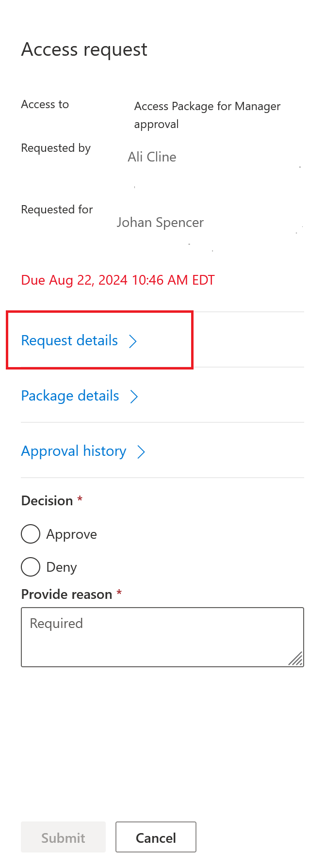Image resolution: width=325 pixels, height=868 pixels.
Task: Click the red due date text
Action: [x=118, y=280]
